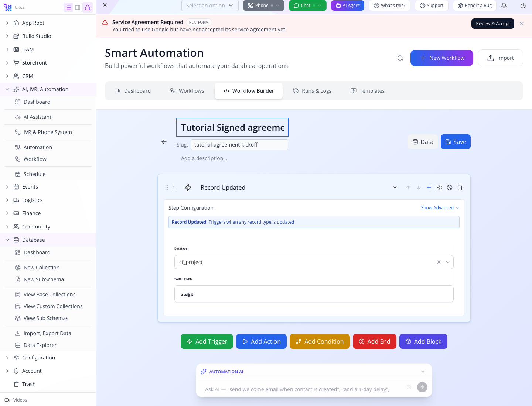532x406 pixels.
Task: Clear the cf_project datatype selection
Action: [x=439, y=262]
